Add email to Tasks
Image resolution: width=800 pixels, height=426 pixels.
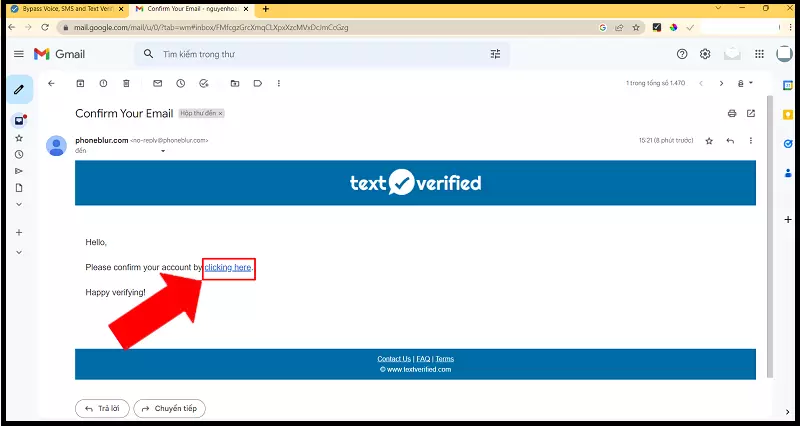[x=204, y=83]
